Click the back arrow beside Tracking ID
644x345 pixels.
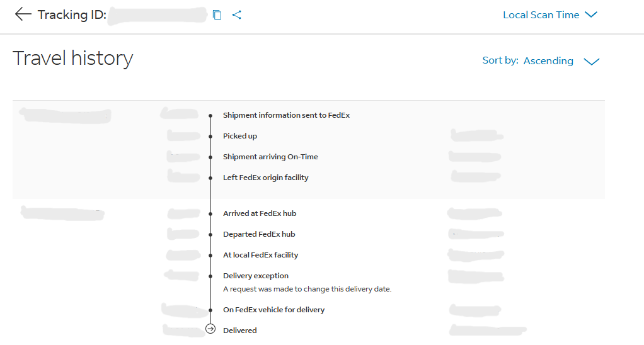(23, 14)
